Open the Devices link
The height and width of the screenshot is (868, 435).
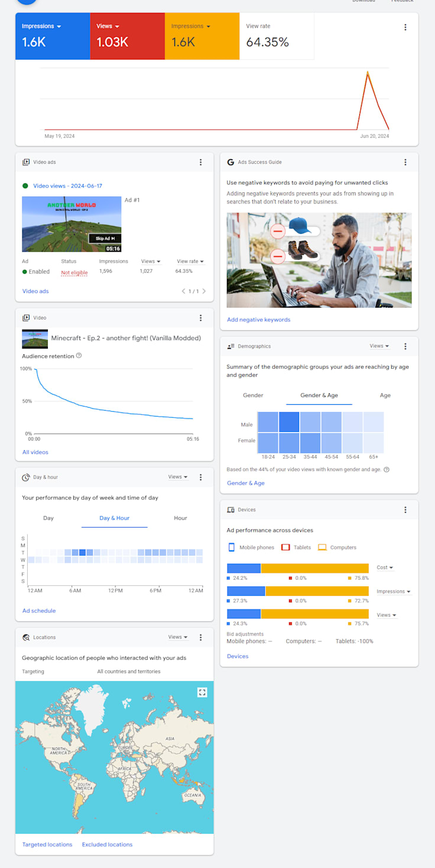click(x=238, y=656)
